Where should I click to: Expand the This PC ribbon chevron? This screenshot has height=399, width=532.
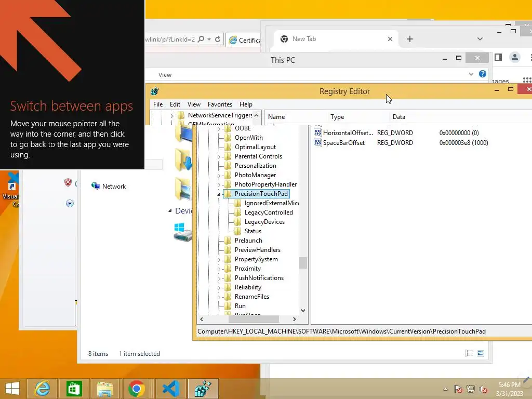click(x=471, y=74)
